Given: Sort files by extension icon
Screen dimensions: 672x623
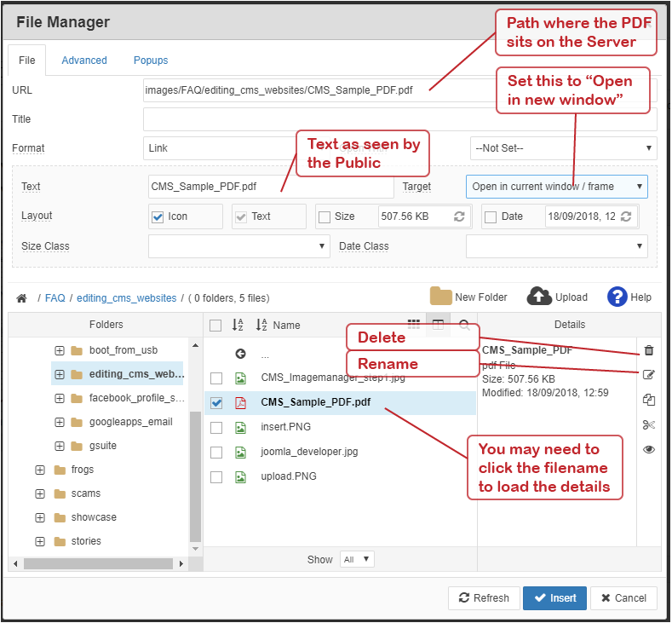Looking at the screenshot, I should [238, 325].
